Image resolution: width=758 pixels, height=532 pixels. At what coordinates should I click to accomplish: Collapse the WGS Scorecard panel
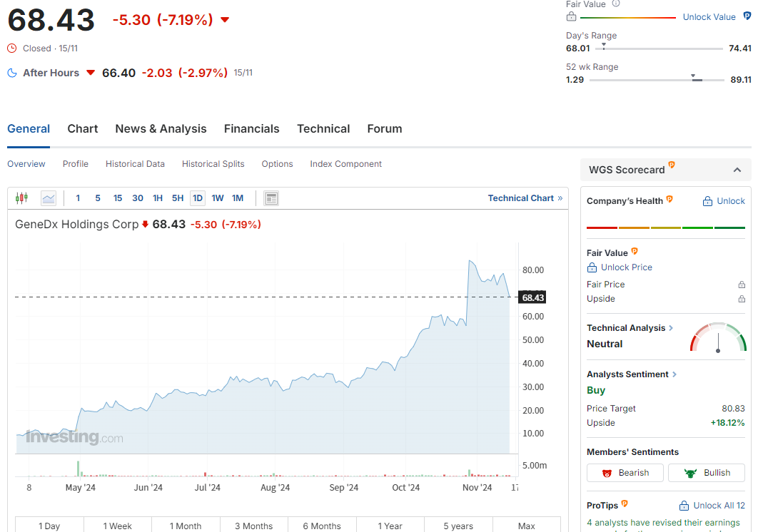737,170
